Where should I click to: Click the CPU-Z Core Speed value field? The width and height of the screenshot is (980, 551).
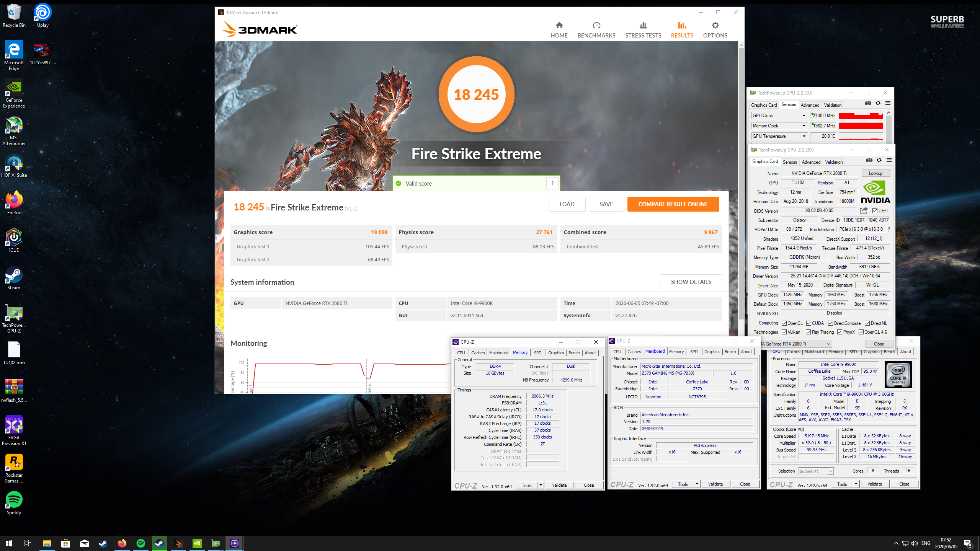pos(817,436)
